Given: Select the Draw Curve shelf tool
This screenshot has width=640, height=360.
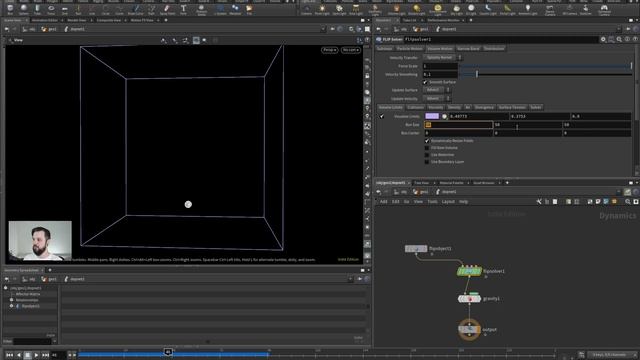Looking at the screenshot, I should click(x=136, y=9).
